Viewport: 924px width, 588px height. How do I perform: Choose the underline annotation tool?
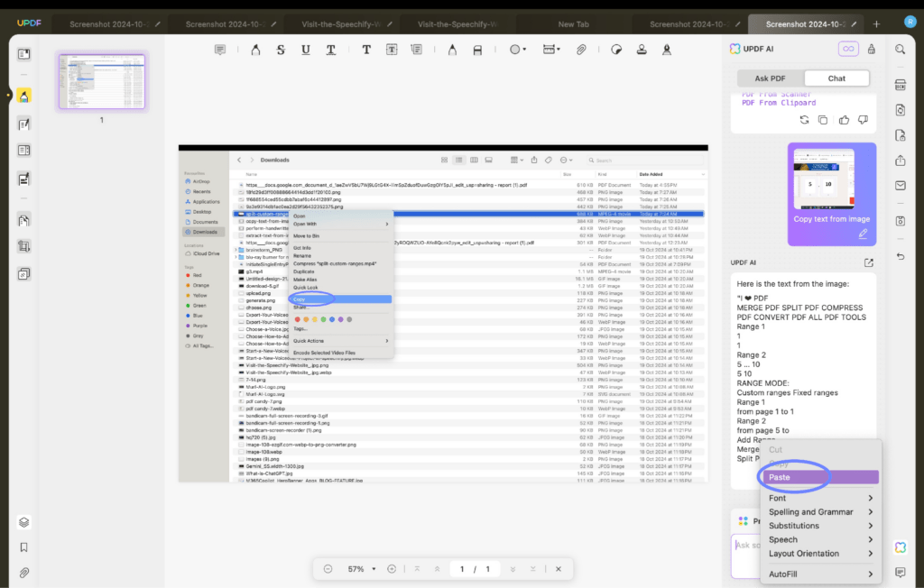306,49
